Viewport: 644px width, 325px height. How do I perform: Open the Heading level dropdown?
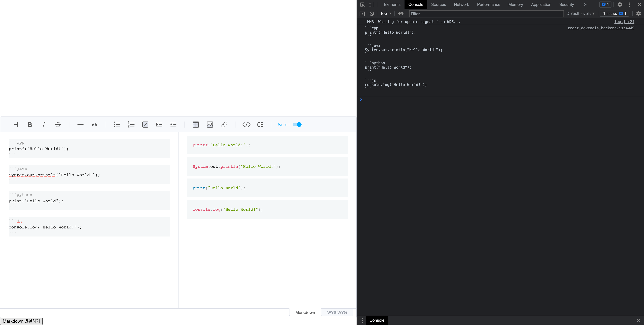point(15,124)
